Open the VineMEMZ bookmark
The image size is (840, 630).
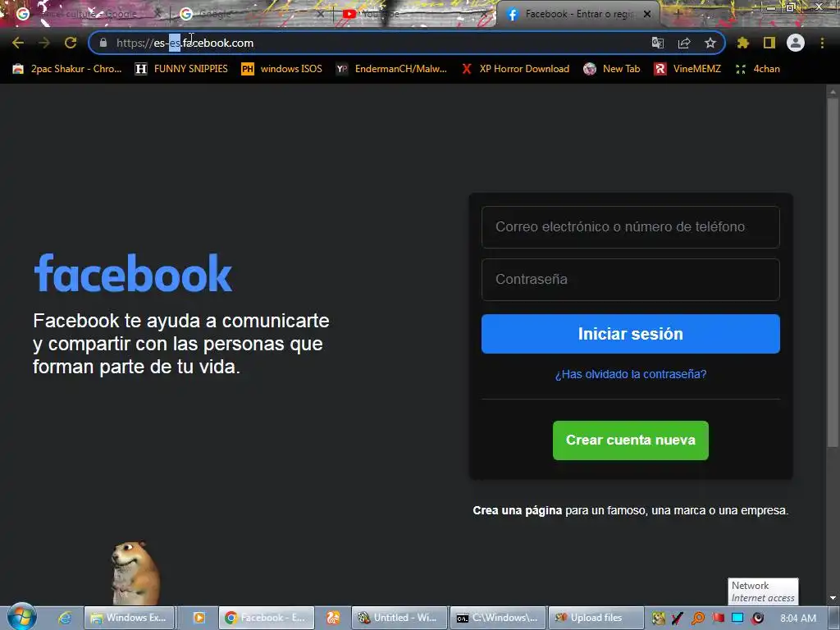pos(687,69)
